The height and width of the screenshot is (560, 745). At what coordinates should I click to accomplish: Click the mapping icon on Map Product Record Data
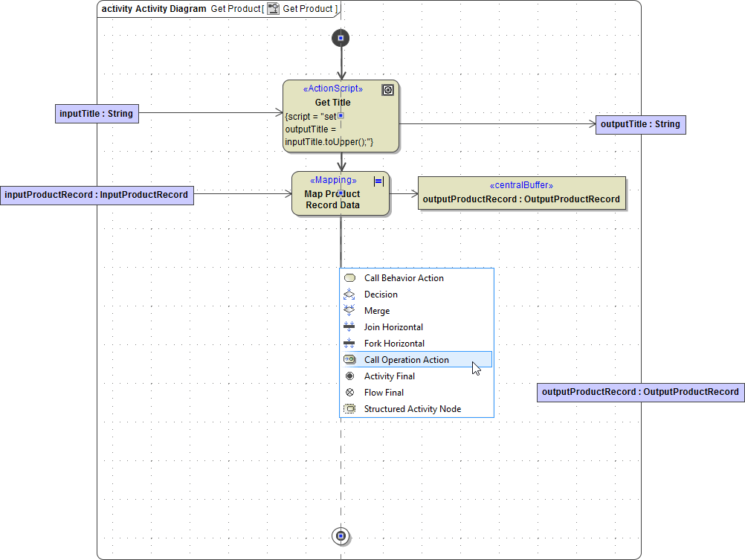(378, 181)
